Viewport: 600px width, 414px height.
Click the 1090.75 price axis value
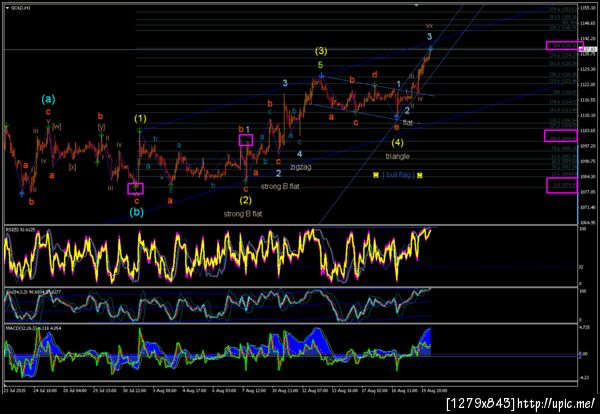tap(587, 161)
